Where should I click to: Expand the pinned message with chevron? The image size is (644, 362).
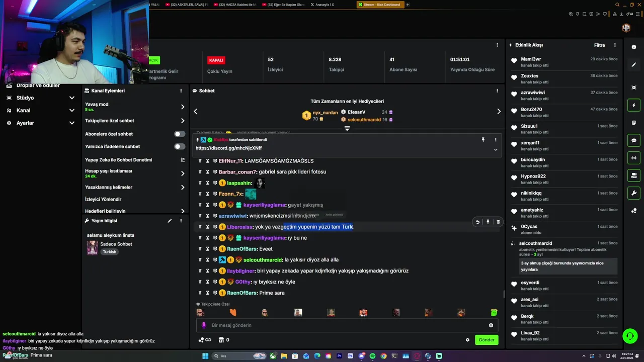pyautogui.click(x=496, y=149)
